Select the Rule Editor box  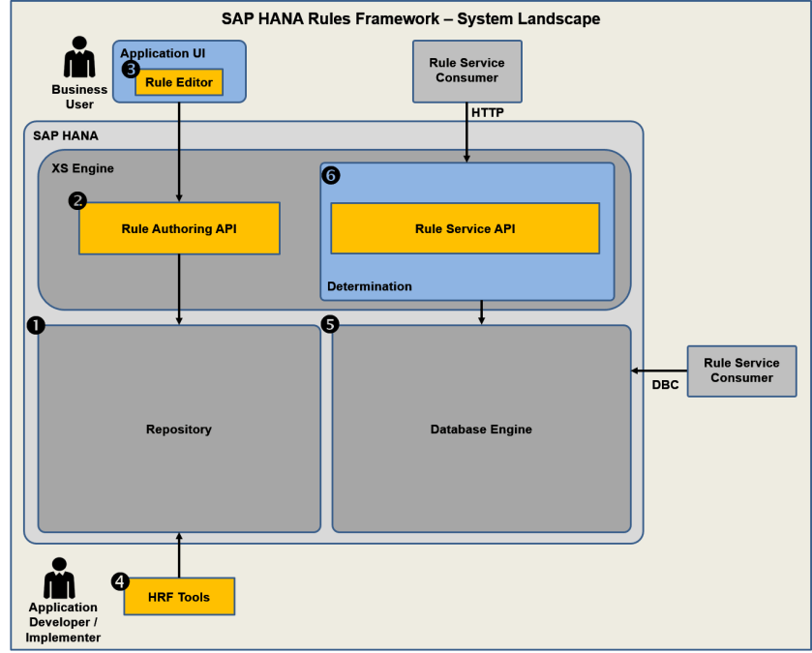pyautogui.click(x=179, y=82)
